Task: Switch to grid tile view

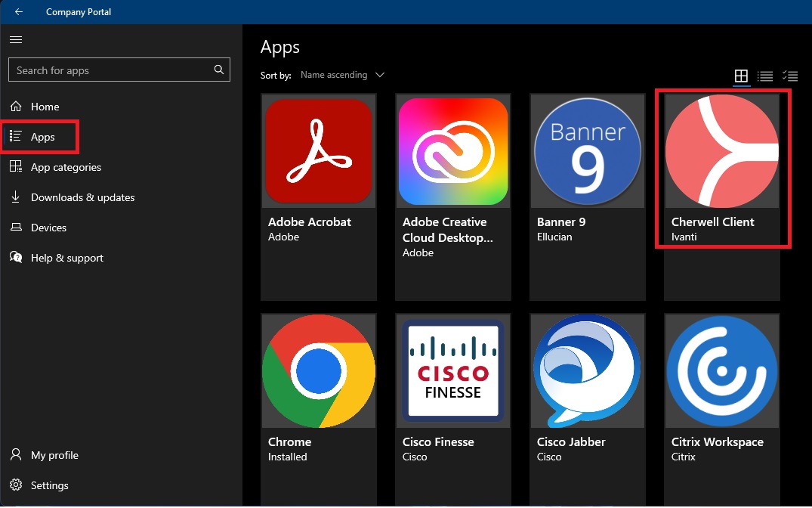Action: point(741,76)
